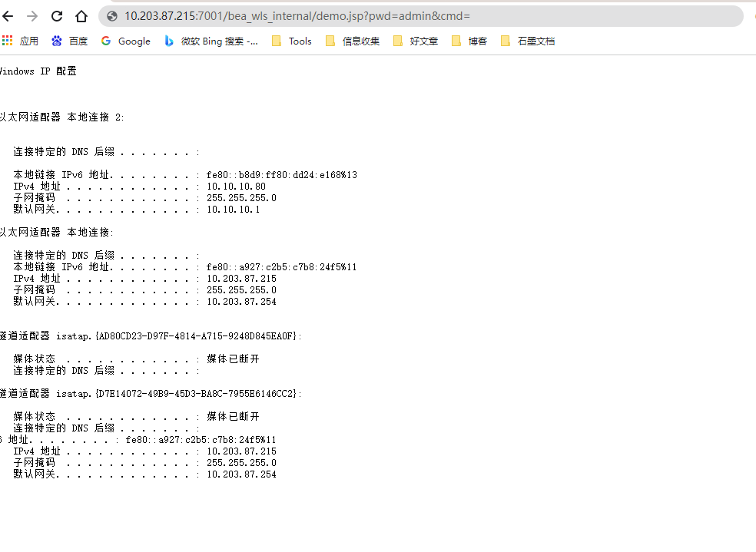Screen dimensions: 756x552
Task: Click the first IPv6 value fe80::a927:c2b5:c7b8:24f5%11
Action: (x=282, y=267)
